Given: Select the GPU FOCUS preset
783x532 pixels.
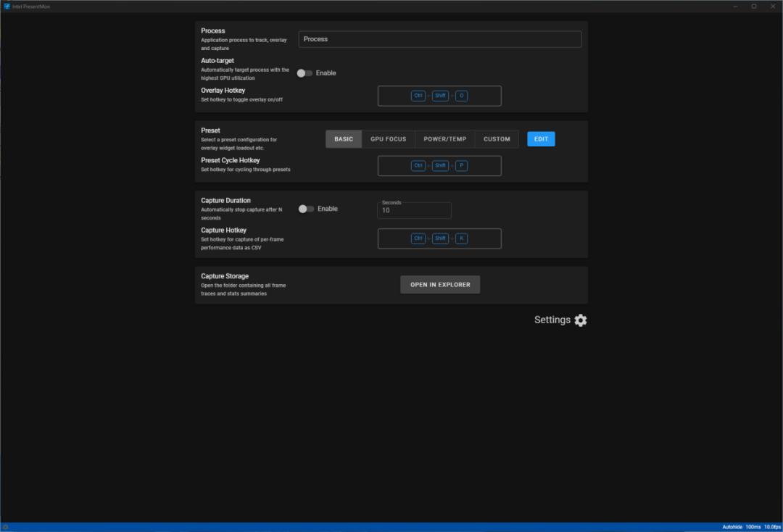Looking at the screenshot, I should 388,139.
